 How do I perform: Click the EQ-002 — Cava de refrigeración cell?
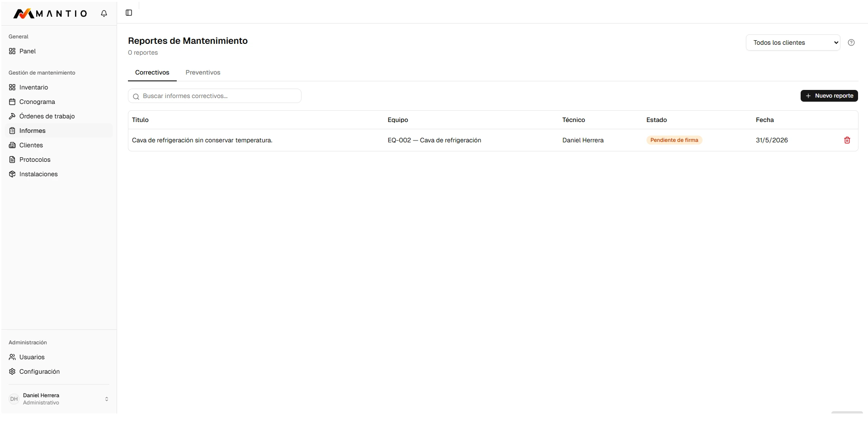[x=434, y=140]
